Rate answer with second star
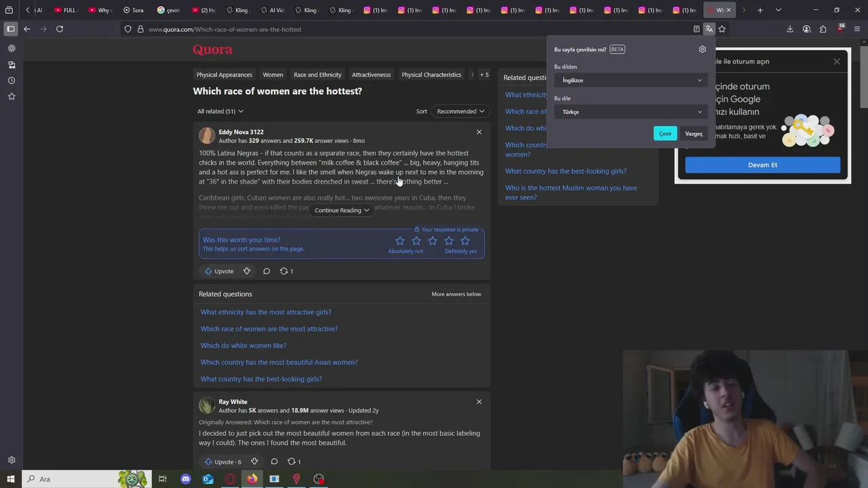The height and width of the screenshot is (488, 868). click(x=416, y=241)
